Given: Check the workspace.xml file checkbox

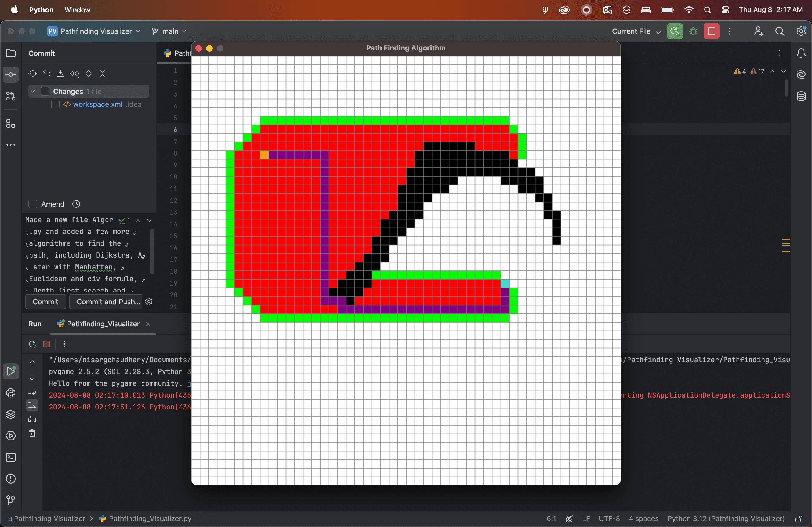Looking at the screenshot, I should coord(55,104).
